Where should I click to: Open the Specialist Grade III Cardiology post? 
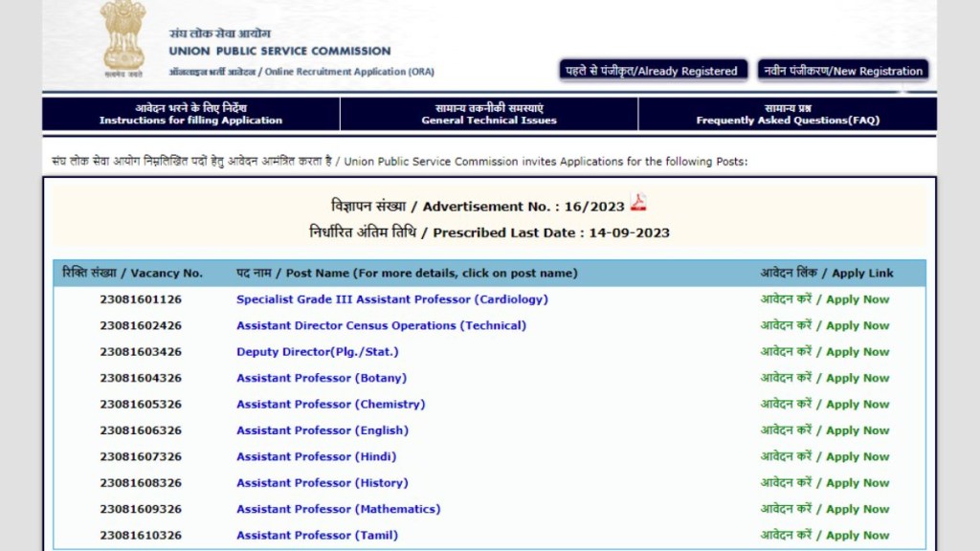click(x=392, y=299)
